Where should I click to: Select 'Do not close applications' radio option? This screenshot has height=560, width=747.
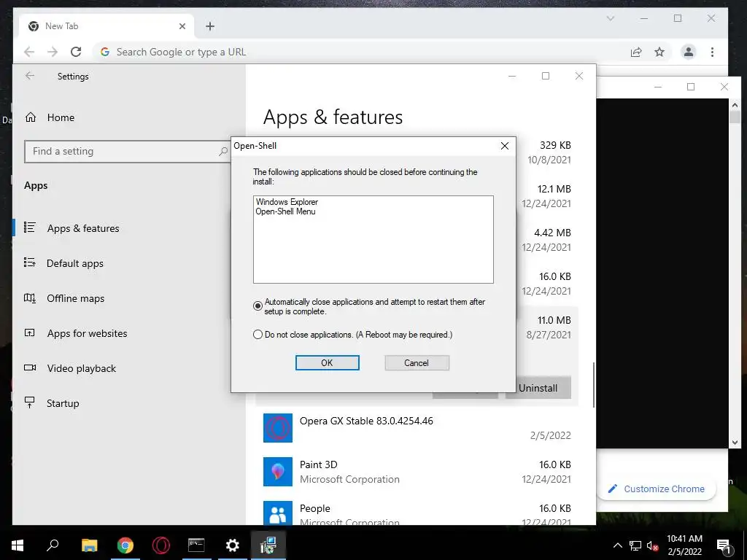tap(258, 335)
